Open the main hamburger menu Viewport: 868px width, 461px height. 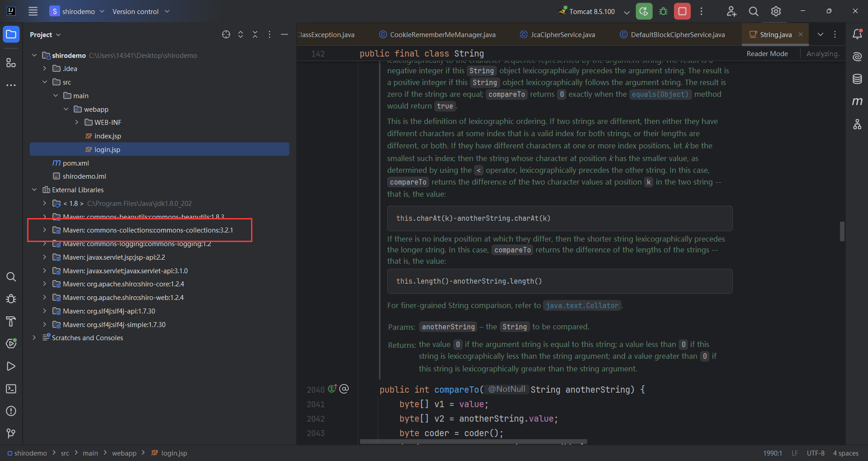(x=33, y=11)
